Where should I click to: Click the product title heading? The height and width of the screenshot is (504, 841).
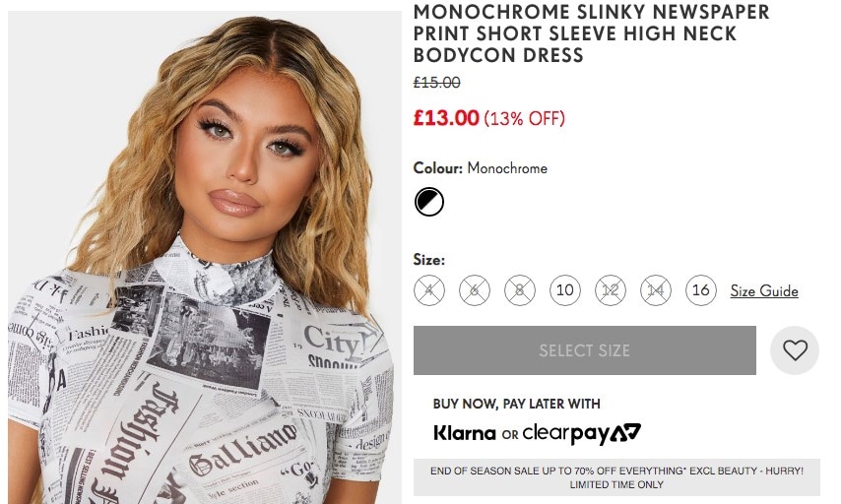(591, 33)
